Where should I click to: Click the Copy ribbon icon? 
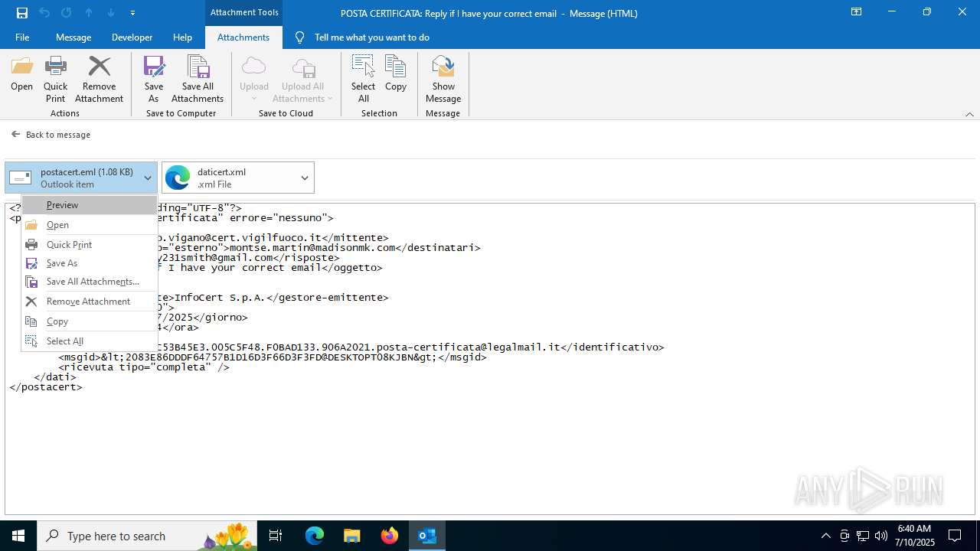coord(396,74)
